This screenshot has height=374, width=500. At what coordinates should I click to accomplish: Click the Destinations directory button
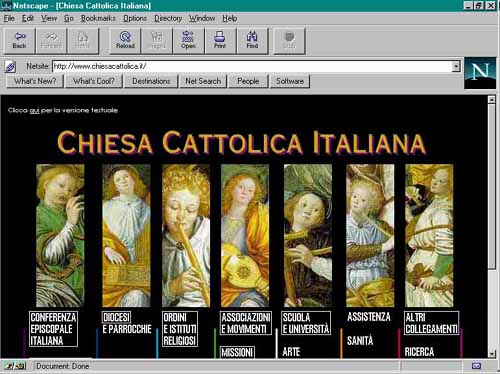151,81
